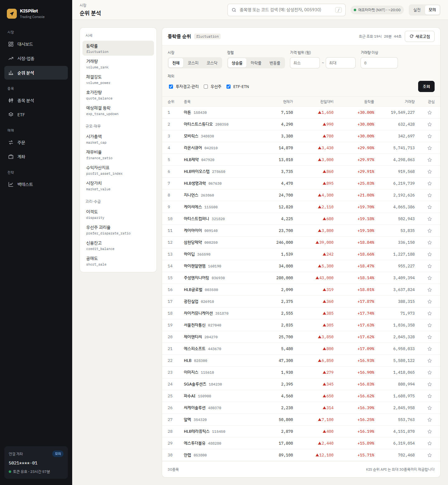The image size is (448, 485).
Task: Sort ranking by 하락률
Action: 256,63
